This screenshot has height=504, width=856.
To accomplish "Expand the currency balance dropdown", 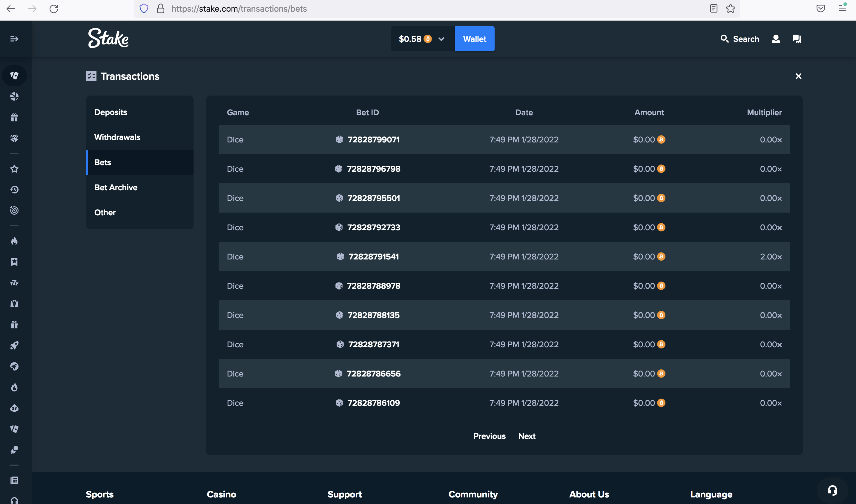I will click(x=441, y=39).
